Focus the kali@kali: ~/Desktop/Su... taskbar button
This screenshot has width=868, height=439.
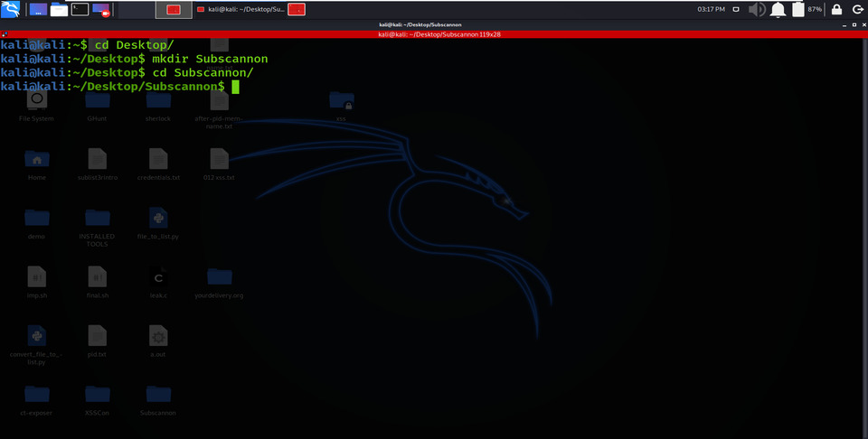tap(241, 9)
